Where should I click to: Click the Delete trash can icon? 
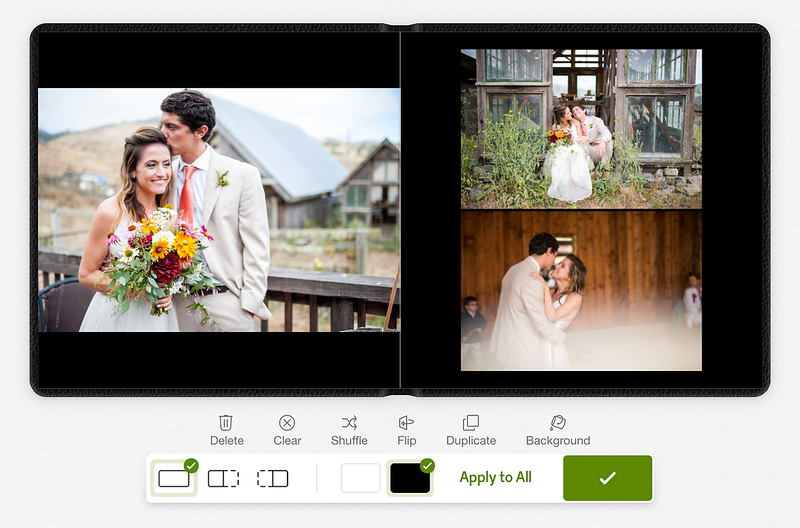[226, 423]
